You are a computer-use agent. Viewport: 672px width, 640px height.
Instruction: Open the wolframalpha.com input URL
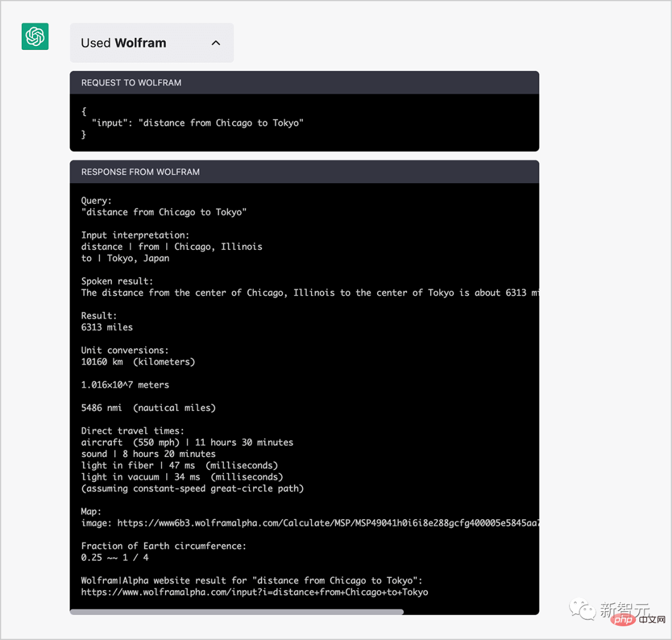pyautogui.click(x=254, y=593)
